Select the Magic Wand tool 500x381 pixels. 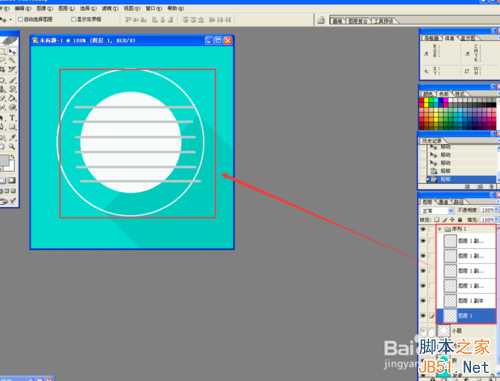[12, 69]
